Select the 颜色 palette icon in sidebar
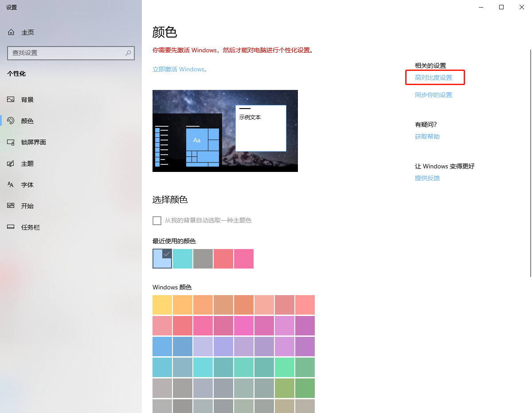 click(x=10, y=121)
